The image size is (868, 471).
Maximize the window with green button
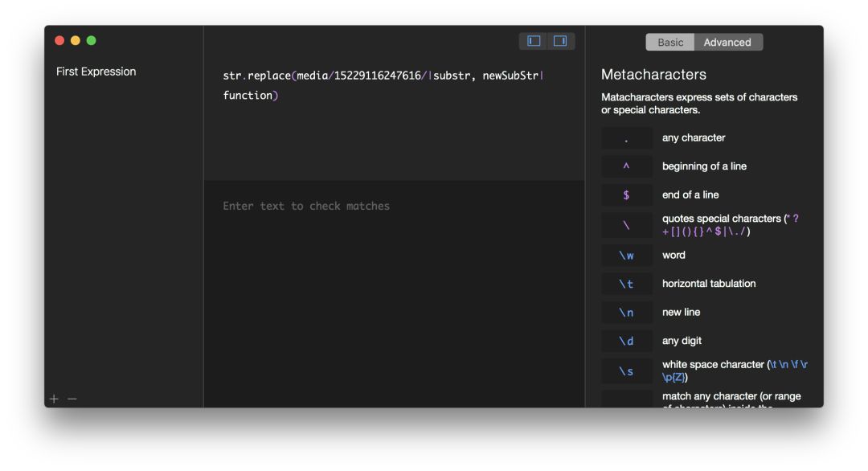(92, 40)
